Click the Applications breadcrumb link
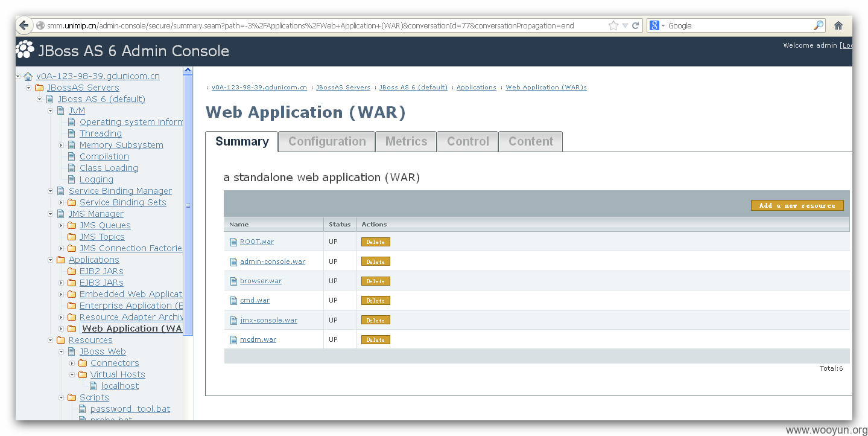Image resolution: width=868 pixels, height=436 pixels. (476, 88)
